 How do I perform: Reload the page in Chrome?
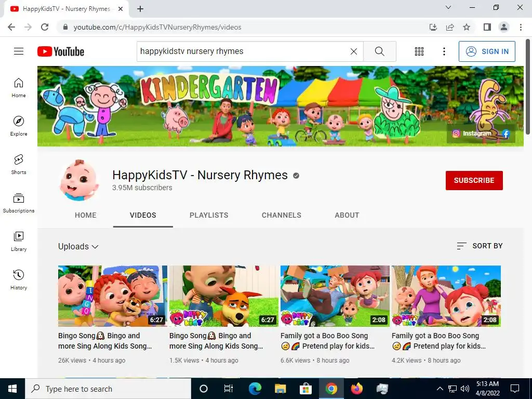coord(45,27)
